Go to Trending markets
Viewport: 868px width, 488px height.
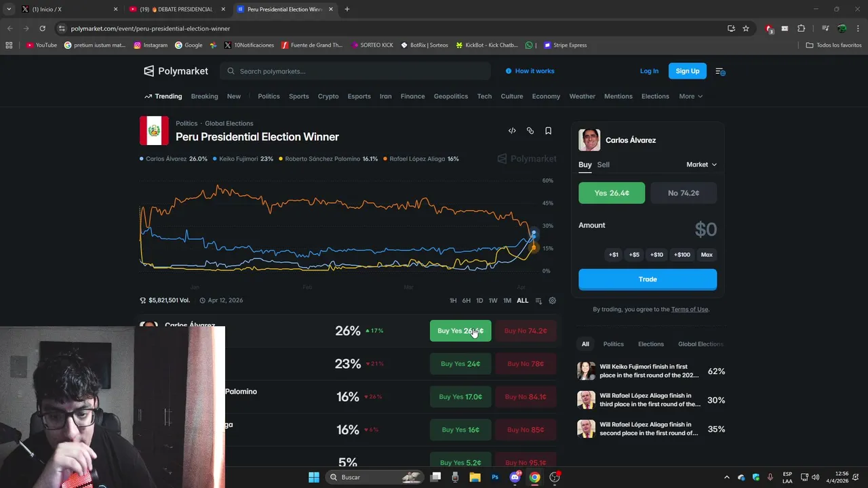163,96
